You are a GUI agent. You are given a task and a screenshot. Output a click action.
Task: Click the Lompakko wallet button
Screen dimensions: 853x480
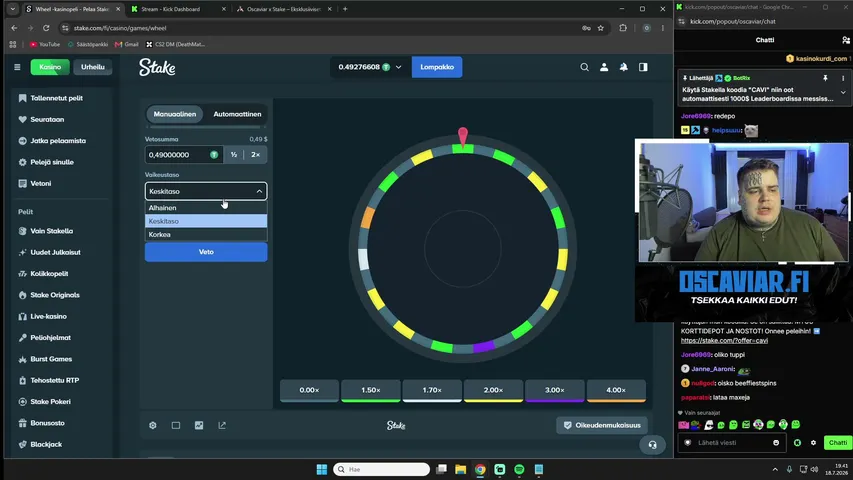point(437,67)
